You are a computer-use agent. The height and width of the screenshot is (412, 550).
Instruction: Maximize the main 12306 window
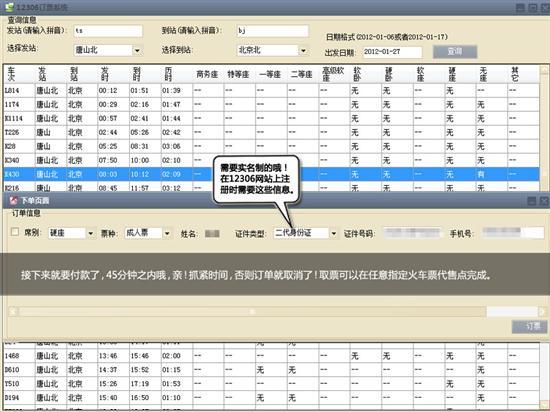[532, 7]
